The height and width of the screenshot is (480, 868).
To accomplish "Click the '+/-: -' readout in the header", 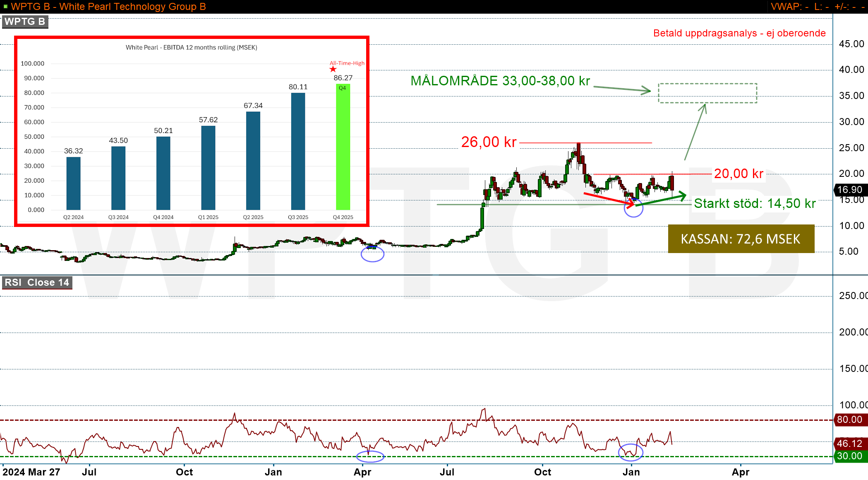I will point(845,7).
